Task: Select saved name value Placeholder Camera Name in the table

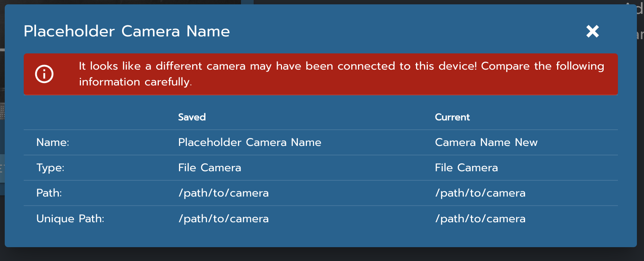Action: click(x=249, y=142)
